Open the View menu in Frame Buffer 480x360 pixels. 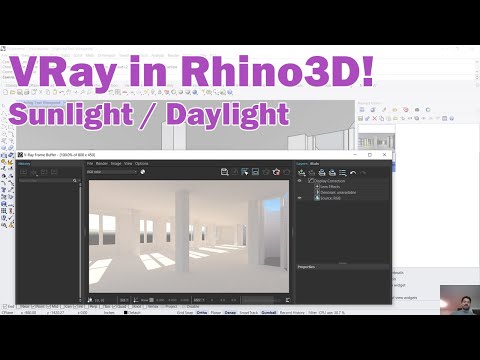pos(128,164)
